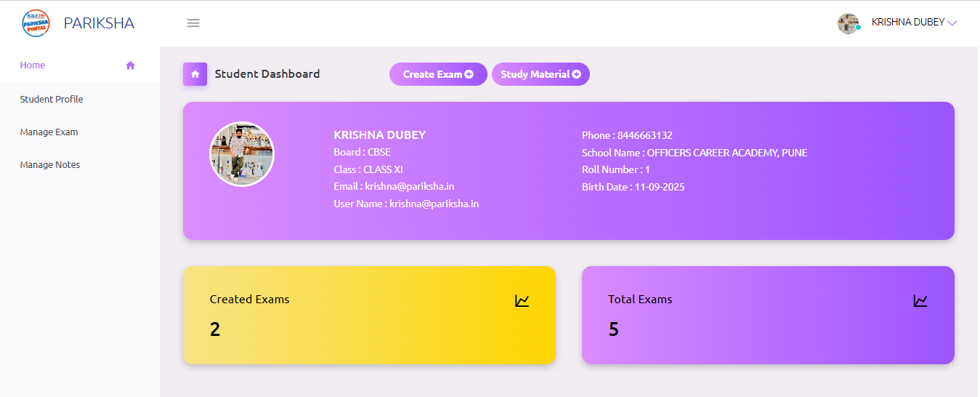Expand the Krishna Dubey dropdown chevron
This screenshot has height=397, width=980.
(x=952, y=23)
